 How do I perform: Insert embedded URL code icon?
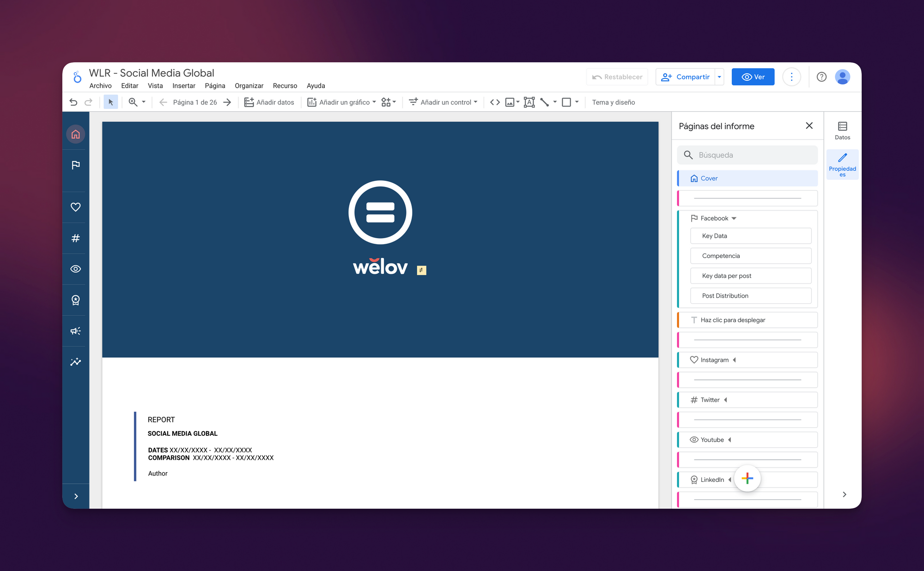click(x=495, y=102)
